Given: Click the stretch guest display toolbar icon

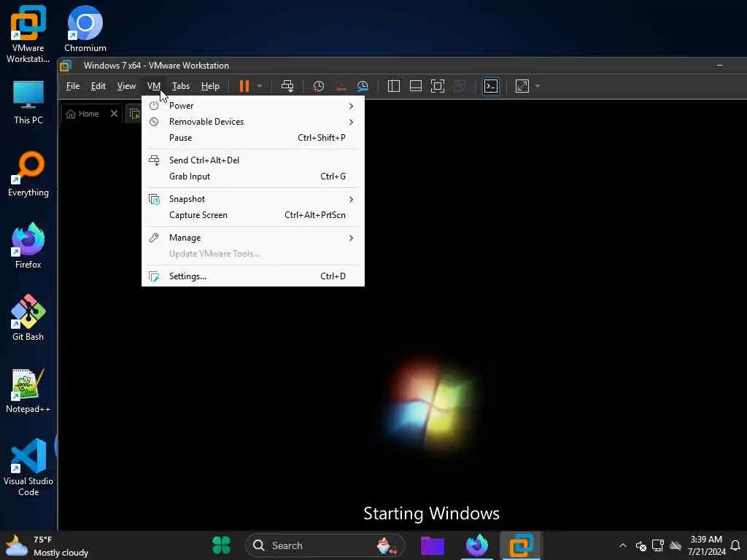Looking at the screenshot, I should tap(522, 86).
